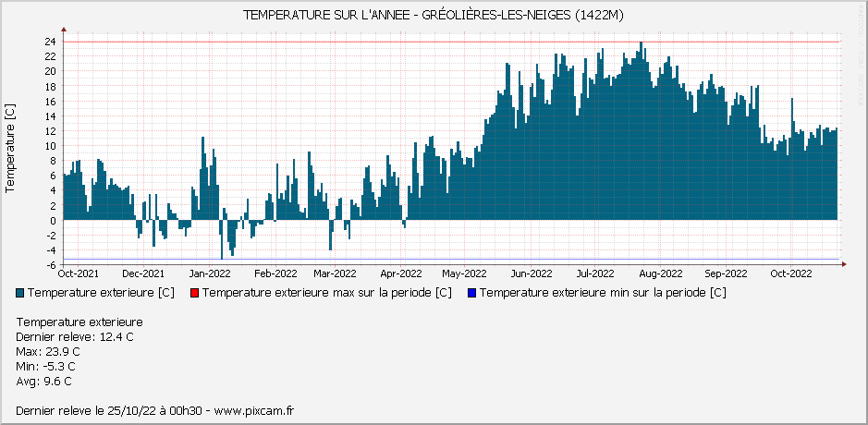
Task: Click the teal Temperature exterieure legend swatch
Action: tap(21, 293)
